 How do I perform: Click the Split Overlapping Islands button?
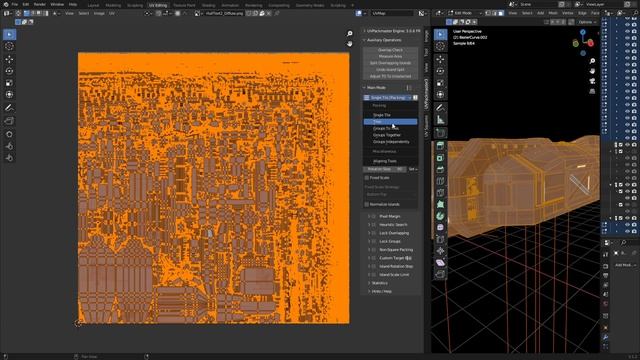pos(390,63)
